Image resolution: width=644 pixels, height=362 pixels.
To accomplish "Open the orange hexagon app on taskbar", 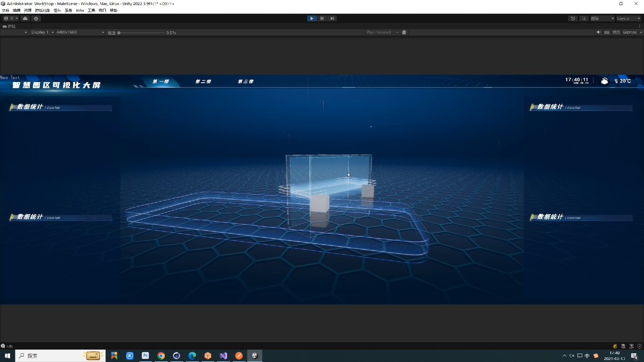I will coord(208,356).
